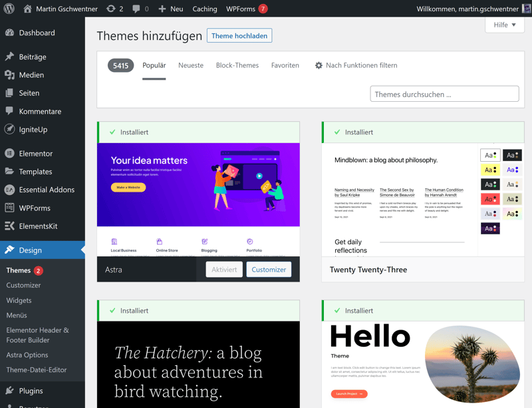Open the Caching menu in admin bar
Image resolution: width=532 pixels, height=408 pixels.
[205, 9]
